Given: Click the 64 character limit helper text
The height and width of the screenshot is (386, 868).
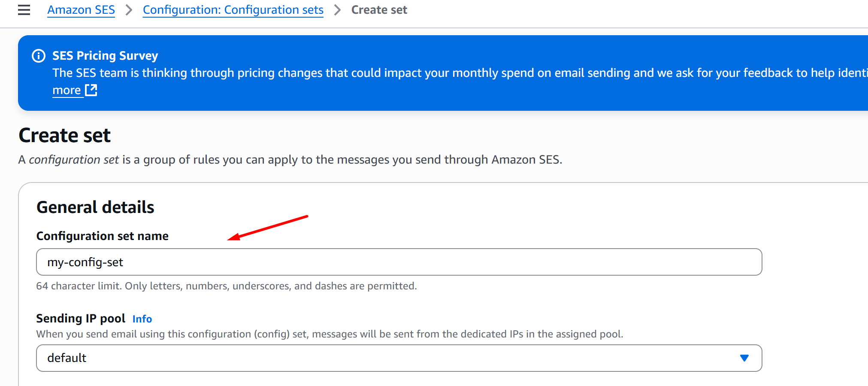Looking at the screenshot, I should click(226, 286).
